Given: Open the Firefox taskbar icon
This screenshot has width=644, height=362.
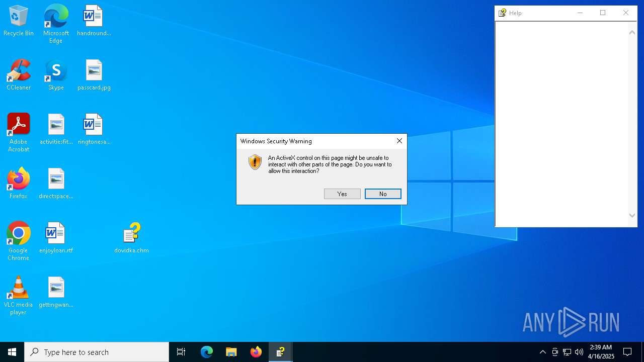Looking at the screenshot, I should pyautogui.click(x=256, y=352).
